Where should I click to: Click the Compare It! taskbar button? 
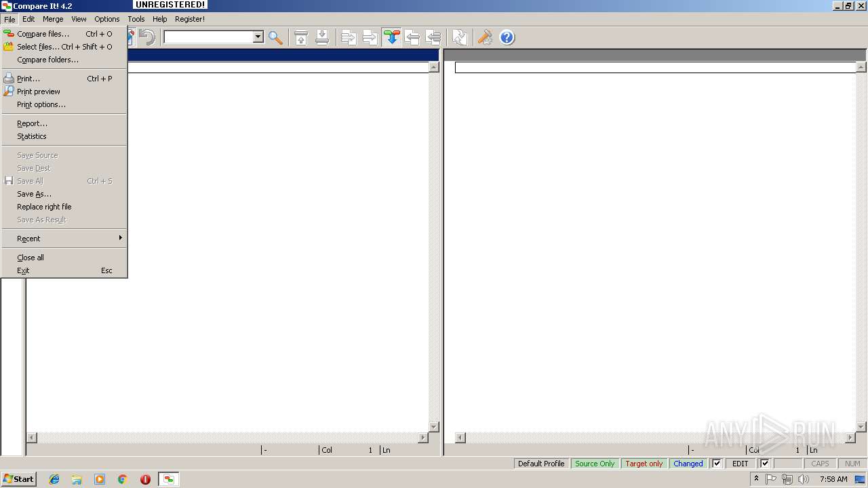[x=168, y=479]
